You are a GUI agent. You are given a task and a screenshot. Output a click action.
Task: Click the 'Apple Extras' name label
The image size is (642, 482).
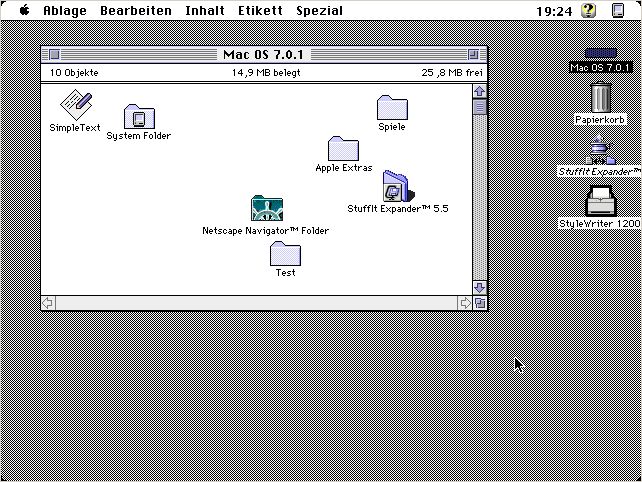(344, 167)
